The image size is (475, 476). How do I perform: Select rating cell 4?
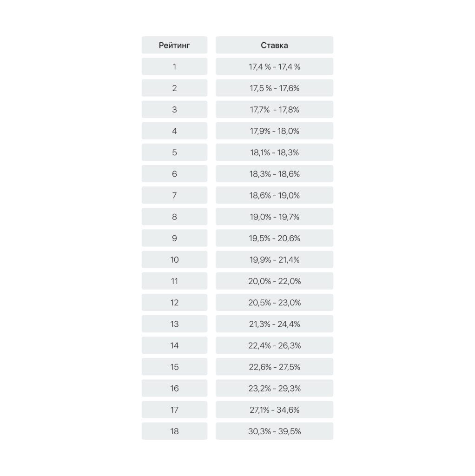click(174, 131)
